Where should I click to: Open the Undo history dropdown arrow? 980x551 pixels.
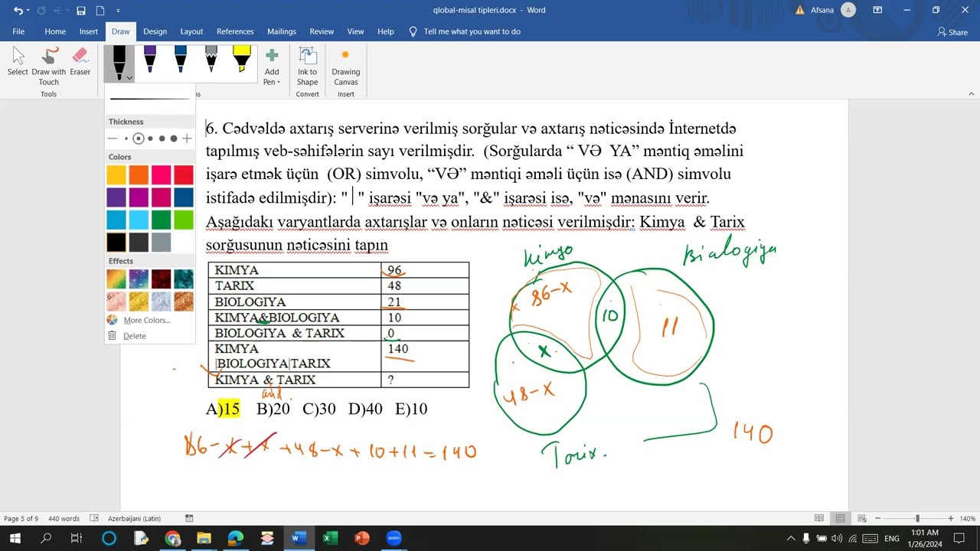(28, 11)
